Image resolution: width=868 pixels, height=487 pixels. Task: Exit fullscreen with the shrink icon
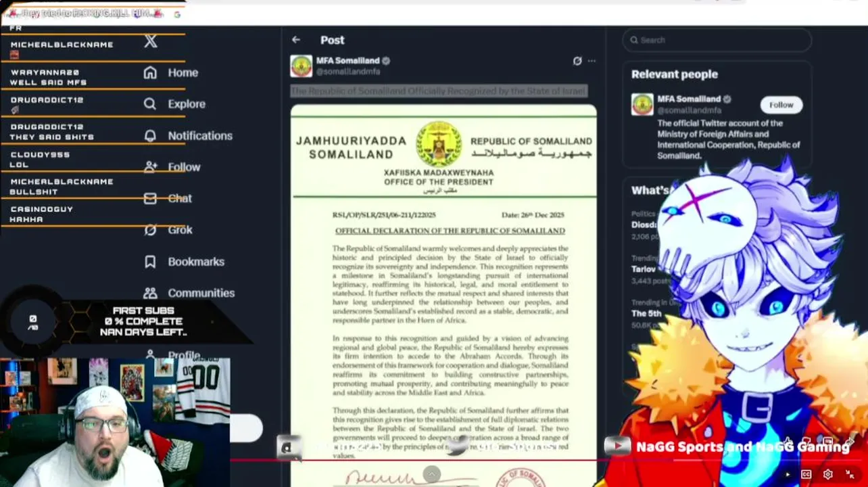[x=849, y=474]
